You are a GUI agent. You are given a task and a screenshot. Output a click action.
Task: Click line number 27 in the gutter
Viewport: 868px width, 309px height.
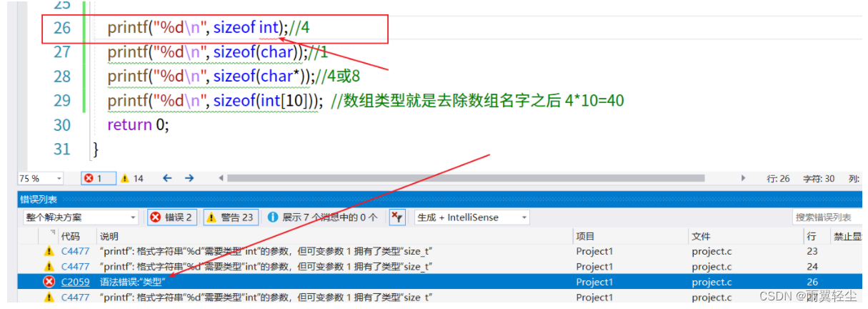(x=62, y=52)
